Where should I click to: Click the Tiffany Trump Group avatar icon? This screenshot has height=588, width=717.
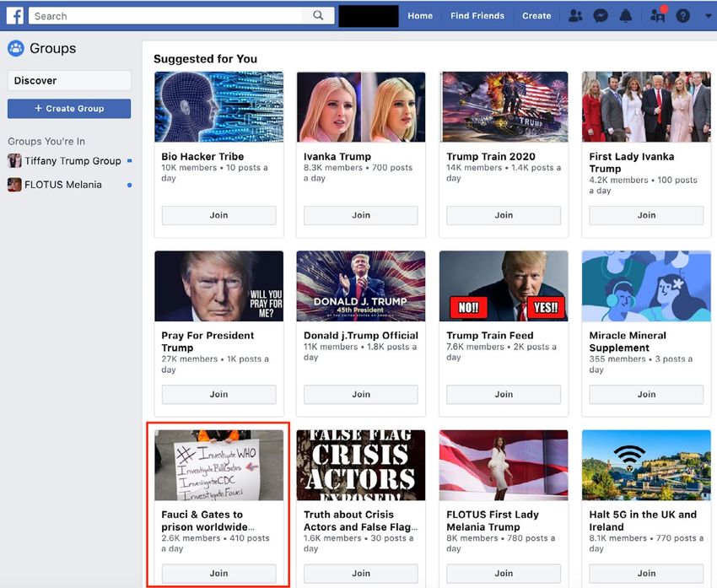pos(14,161)
